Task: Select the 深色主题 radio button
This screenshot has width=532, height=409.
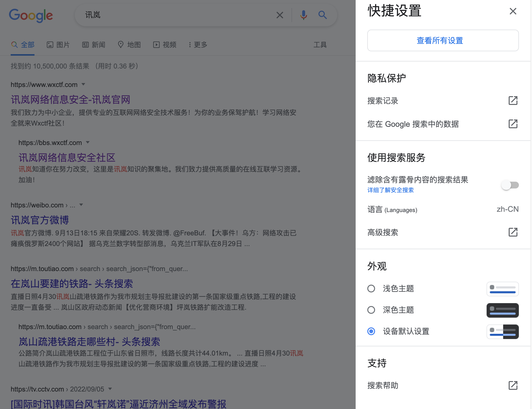Action: tap(371, 310)
